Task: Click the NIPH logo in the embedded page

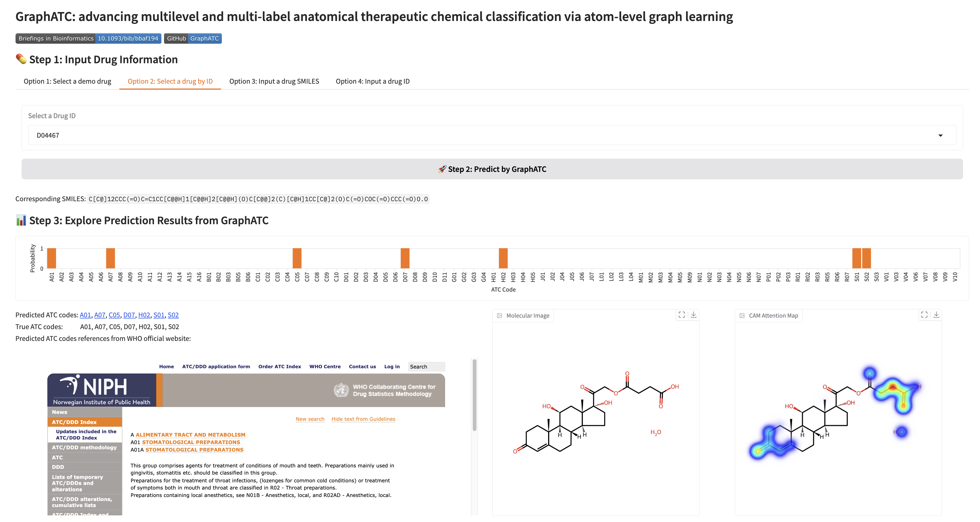Action: pos(102,390)
